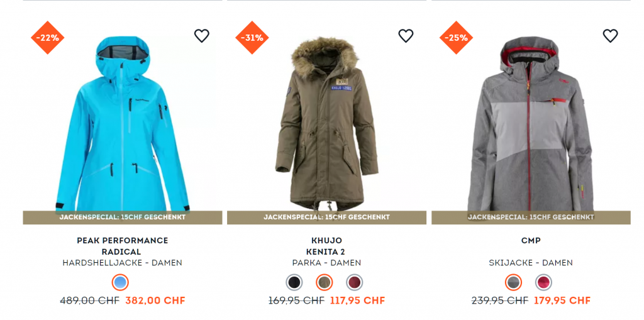Choose black color for Khujo parka
The width and height of the screenshot is (644, 320).
(294, 283)
